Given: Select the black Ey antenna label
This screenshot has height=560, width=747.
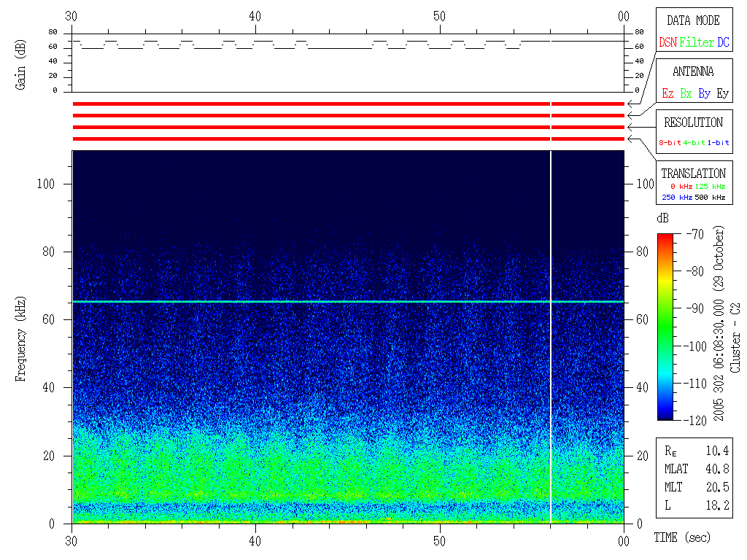Looking at the screenshot, I should [722, 94].
